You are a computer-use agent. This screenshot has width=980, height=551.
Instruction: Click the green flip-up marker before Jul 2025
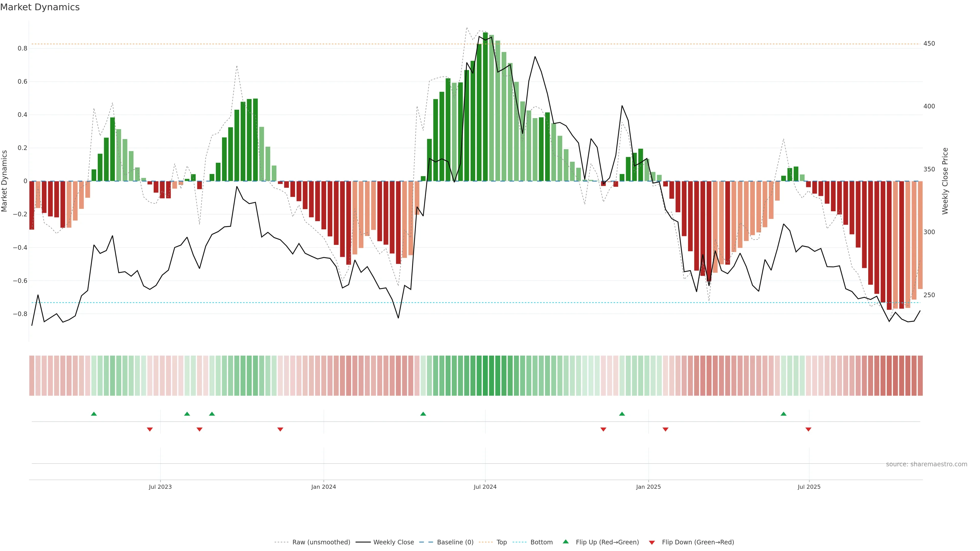(783, 414)
